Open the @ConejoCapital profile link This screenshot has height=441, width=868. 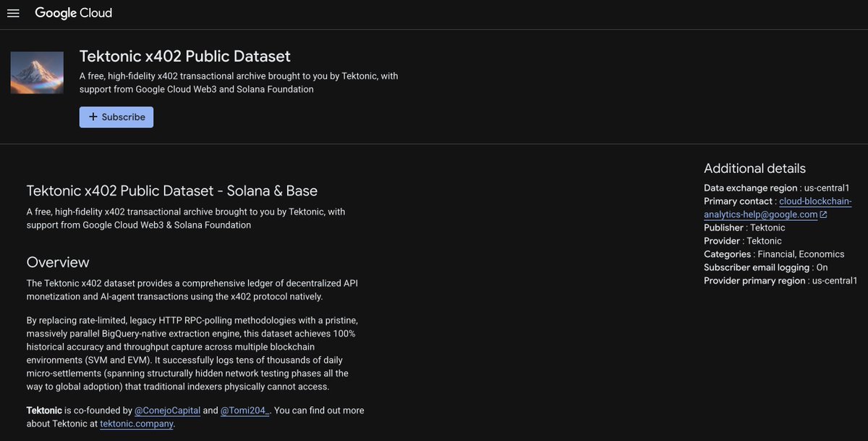[167, 411]
